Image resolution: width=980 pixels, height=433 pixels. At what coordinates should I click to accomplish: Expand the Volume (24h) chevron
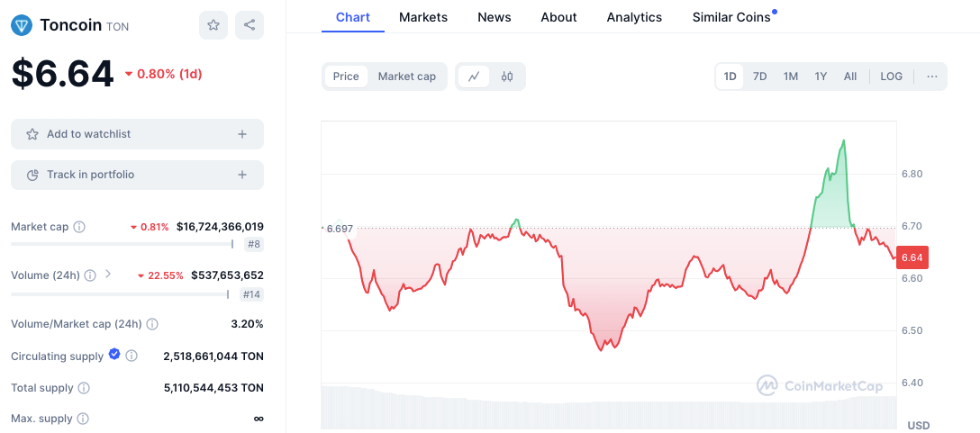click(x=108, y=275)
